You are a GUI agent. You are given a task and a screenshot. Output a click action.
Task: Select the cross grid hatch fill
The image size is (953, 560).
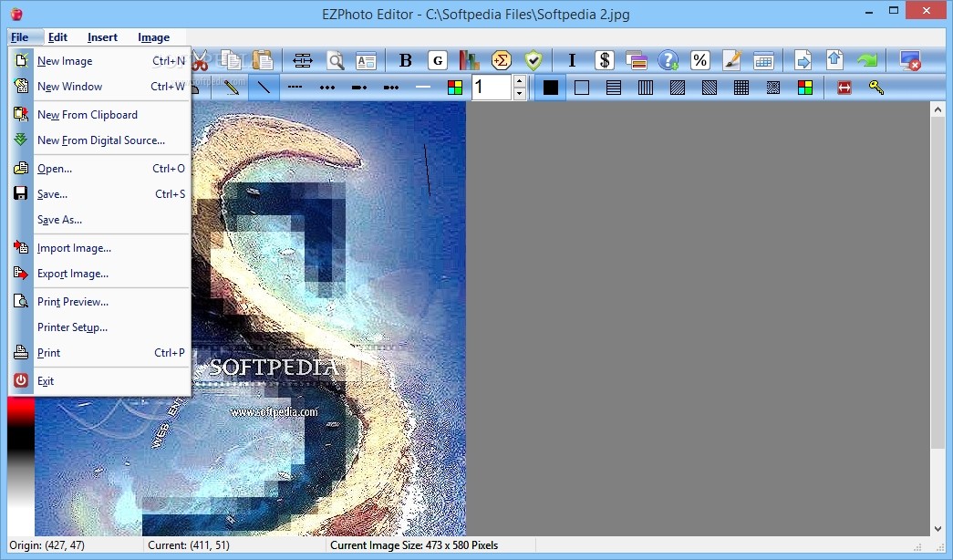click(741, 88)
